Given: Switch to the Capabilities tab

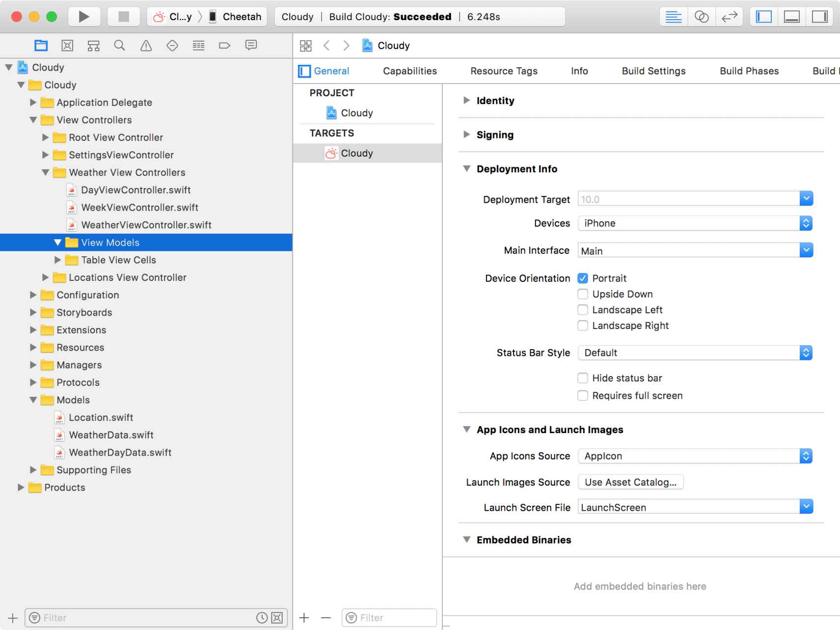Looking at the screenshot, I should click(410, 71).
